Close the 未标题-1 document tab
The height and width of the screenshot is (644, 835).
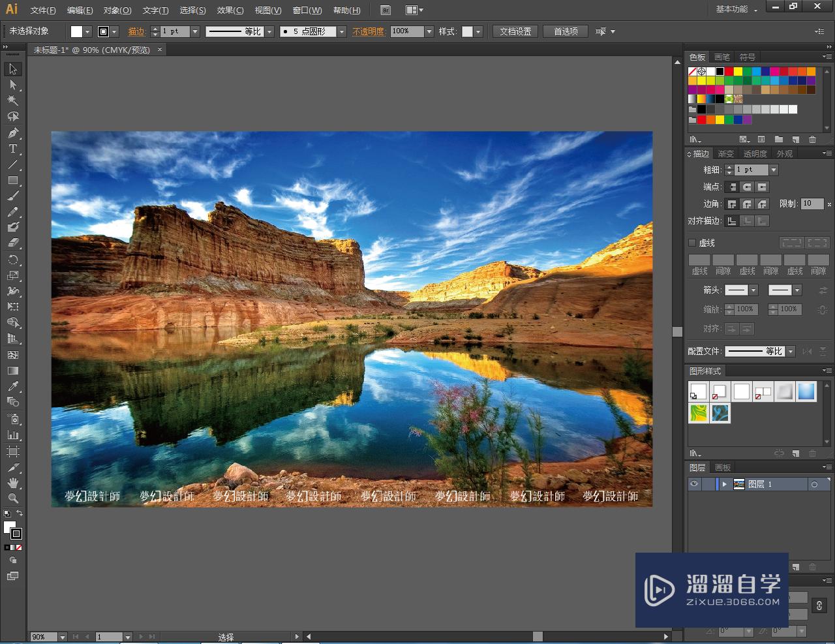[160, 50]
